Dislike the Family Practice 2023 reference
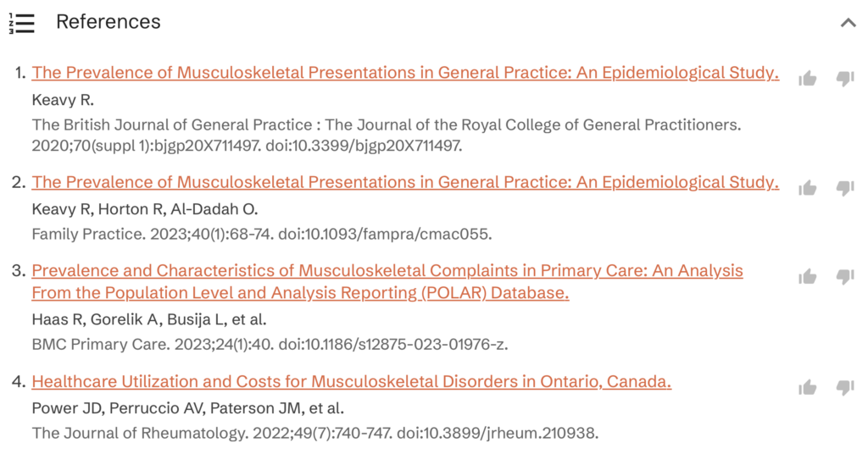Image resolution: width=868 pixels, height=465 pixels. pyautogui.click(x=845, y=188)
